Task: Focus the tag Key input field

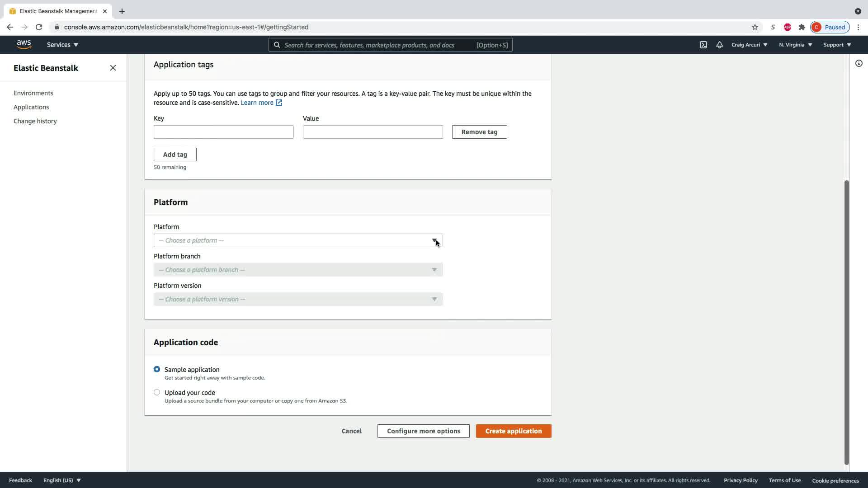Action: tap(223, 132)
